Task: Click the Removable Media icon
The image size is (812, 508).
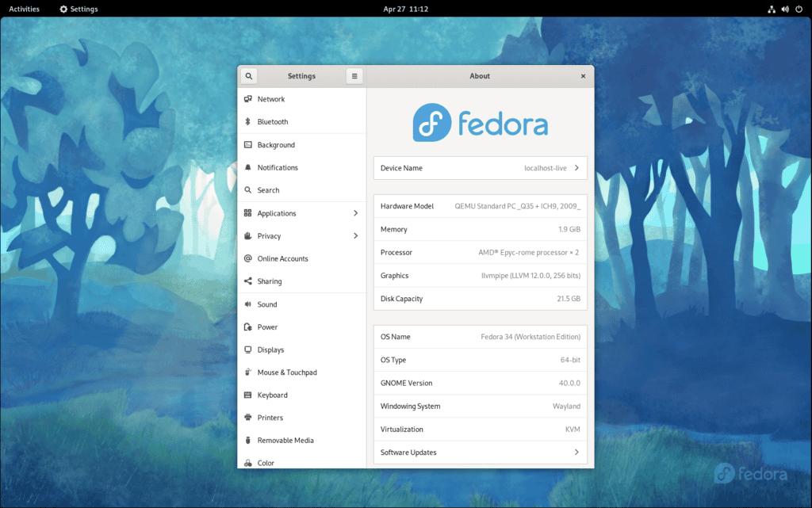Action: click(248, 440)
